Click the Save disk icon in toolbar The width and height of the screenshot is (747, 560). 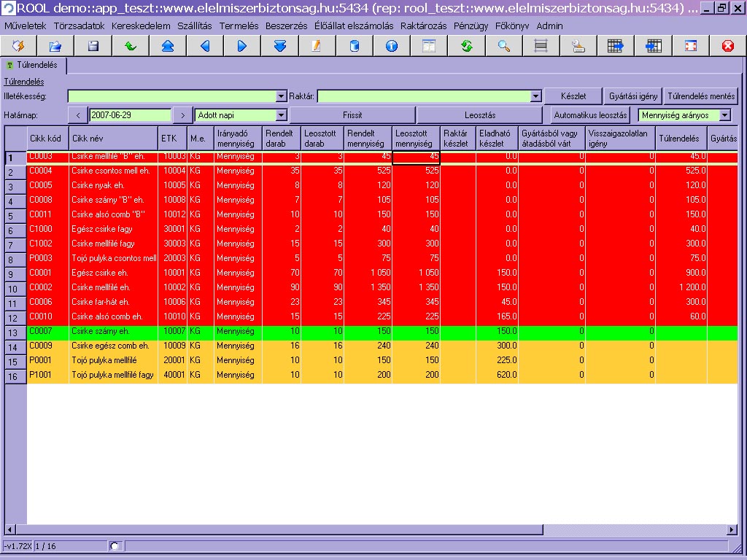click(93, 46)
